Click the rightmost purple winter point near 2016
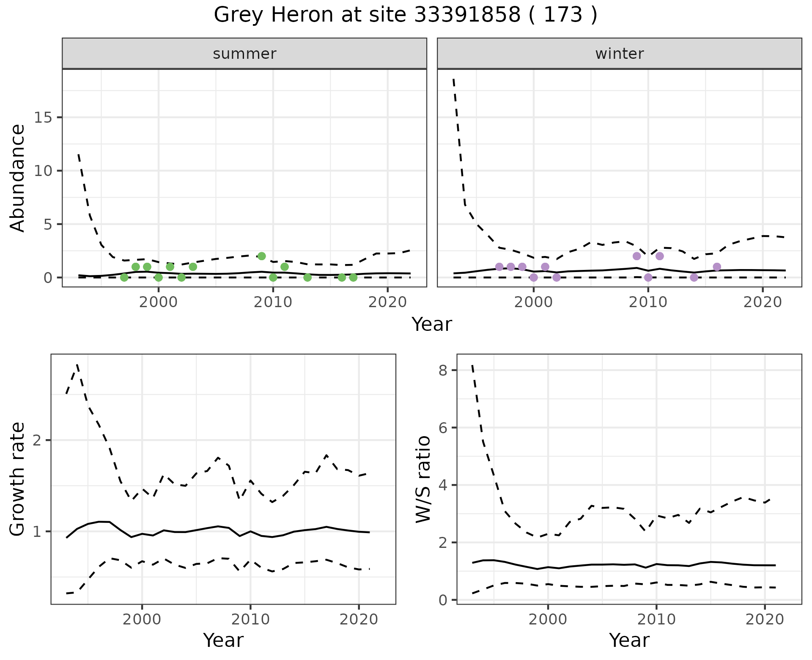Viewport: 812px width, 660px height. pyautogui.click(x=716, y=267)
